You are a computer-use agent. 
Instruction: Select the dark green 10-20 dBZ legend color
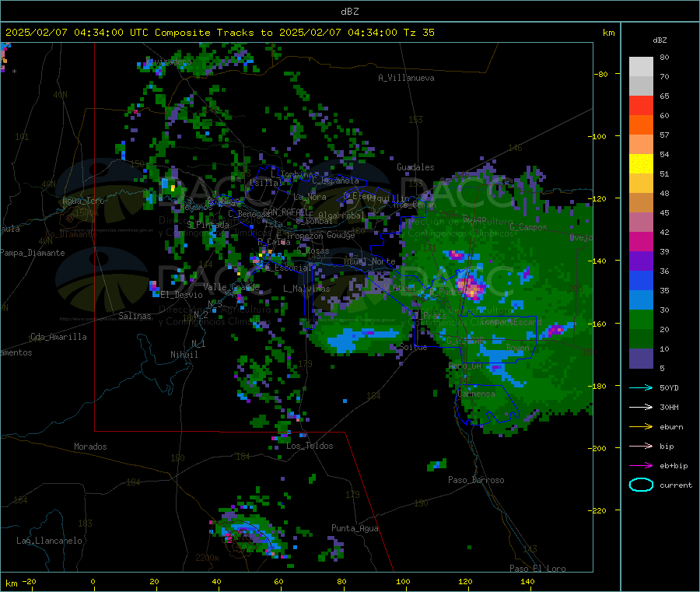coord(641,339)
